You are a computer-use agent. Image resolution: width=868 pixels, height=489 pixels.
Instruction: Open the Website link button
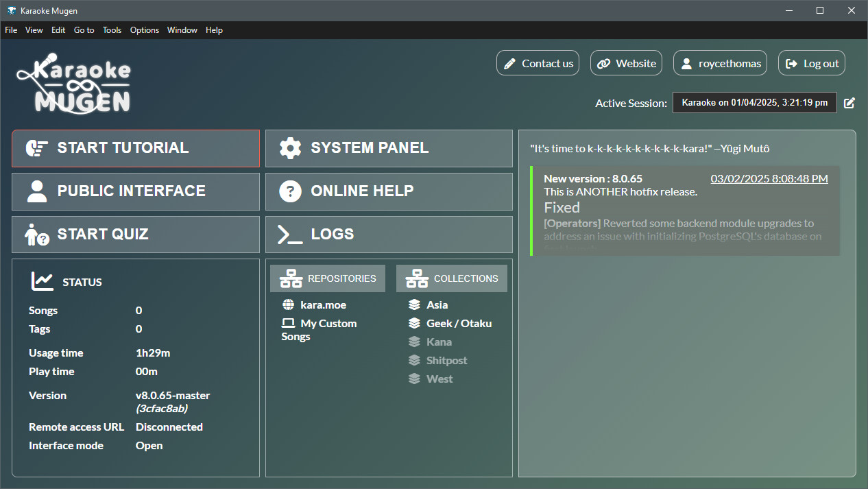coord(626,63)
